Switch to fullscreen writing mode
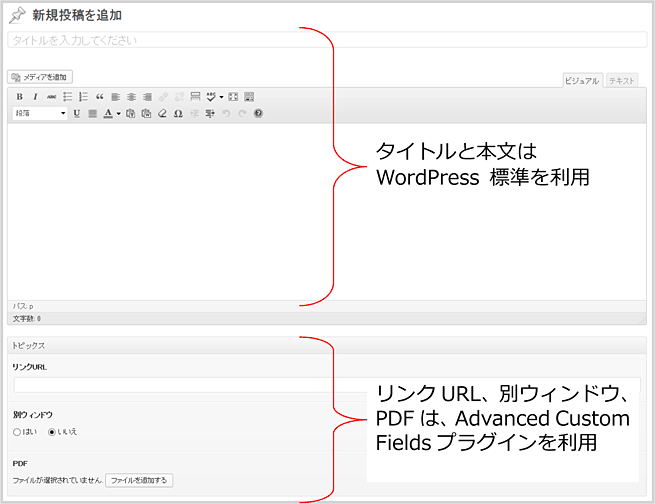The height and width of the screenshot is (504, 655). tap(233, 97)
